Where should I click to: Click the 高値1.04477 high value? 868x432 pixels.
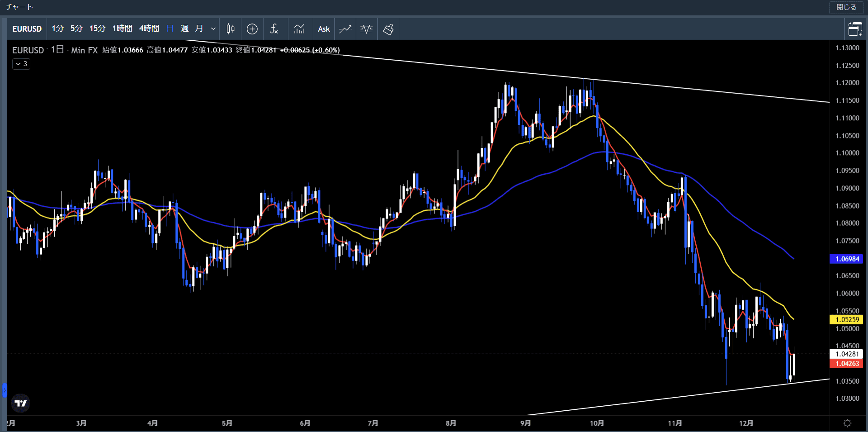pos(167,50)
